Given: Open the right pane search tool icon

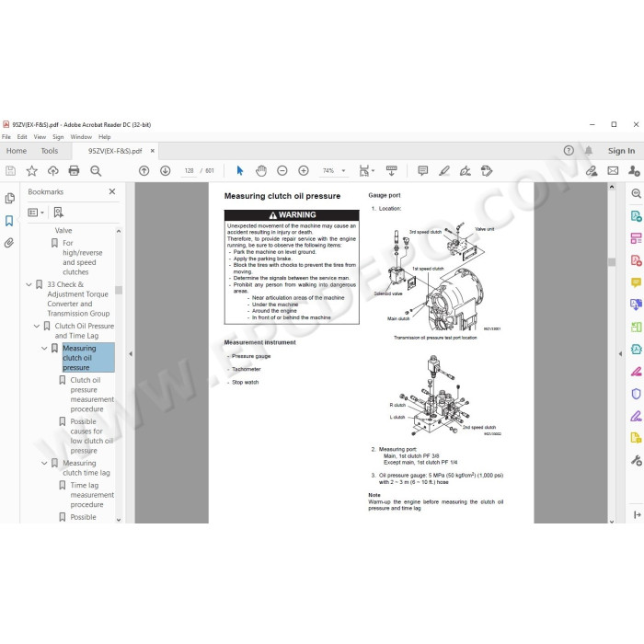Looking at the screenshot, I should 637,193.
